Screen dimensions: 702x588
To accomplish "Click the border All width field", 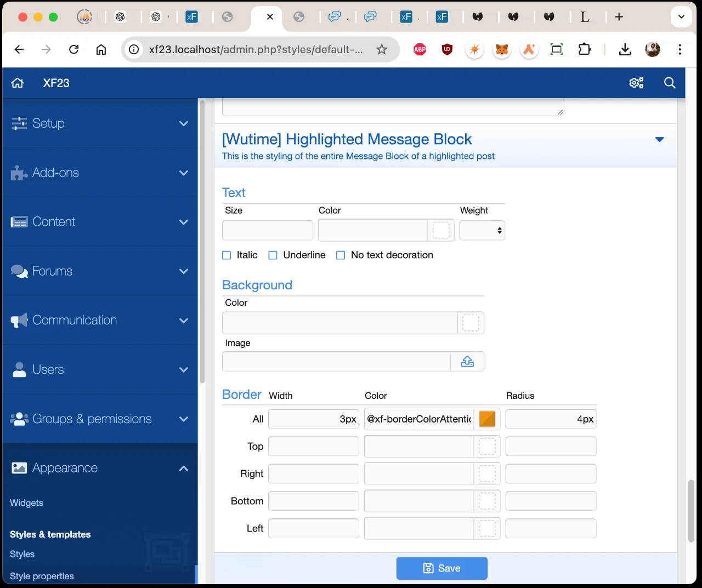I will (x=313, y=419).
